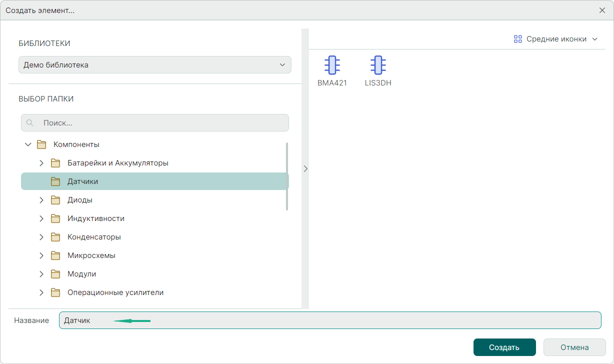Click the Конденсаторы folder icon
614x364 pixels.
tap(55, 237)
